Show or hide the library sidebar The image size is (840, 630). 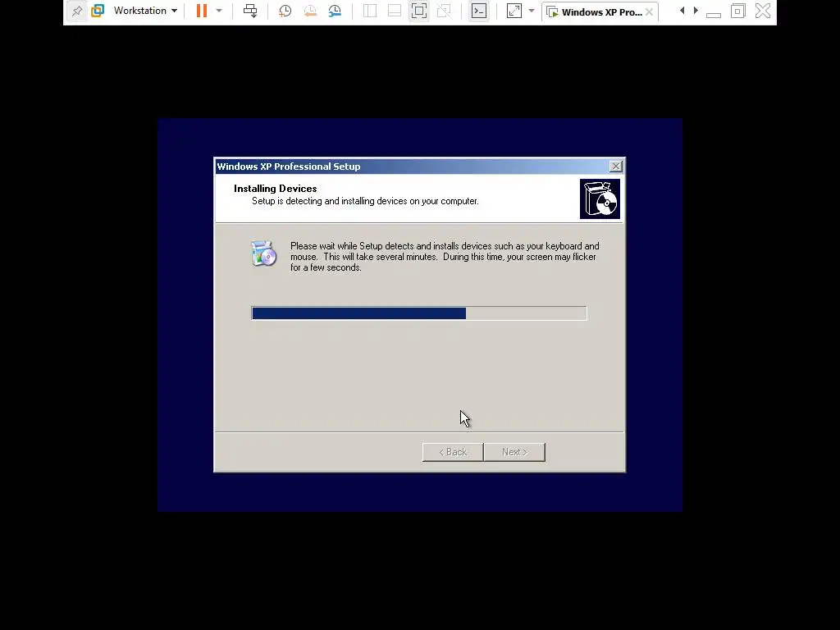(x=370, y=11)
